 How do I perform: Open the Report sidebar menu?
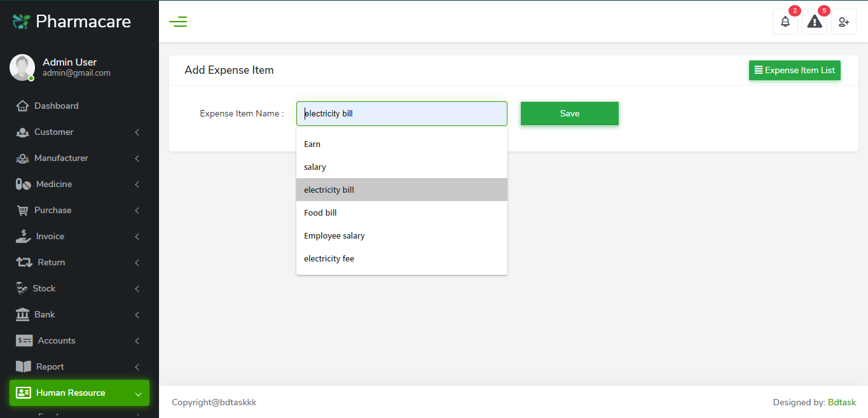click(50, 366)
